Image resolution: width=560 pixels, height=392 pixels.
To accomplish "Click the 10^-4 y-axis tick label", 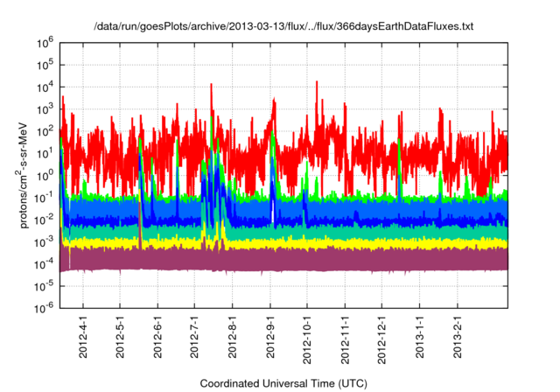I will click(x=45, y=264).
